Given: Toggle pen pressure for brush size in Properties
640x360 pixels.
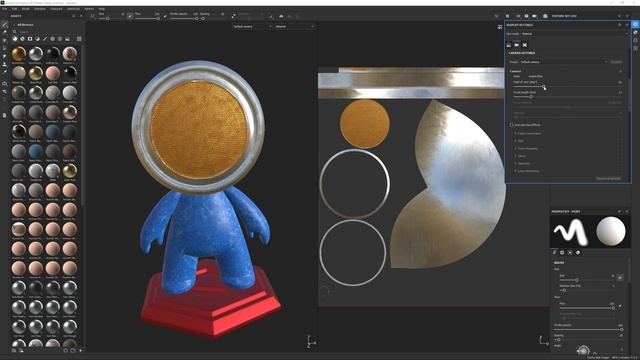Looking at the screenshot, I should tap(620, 278).
